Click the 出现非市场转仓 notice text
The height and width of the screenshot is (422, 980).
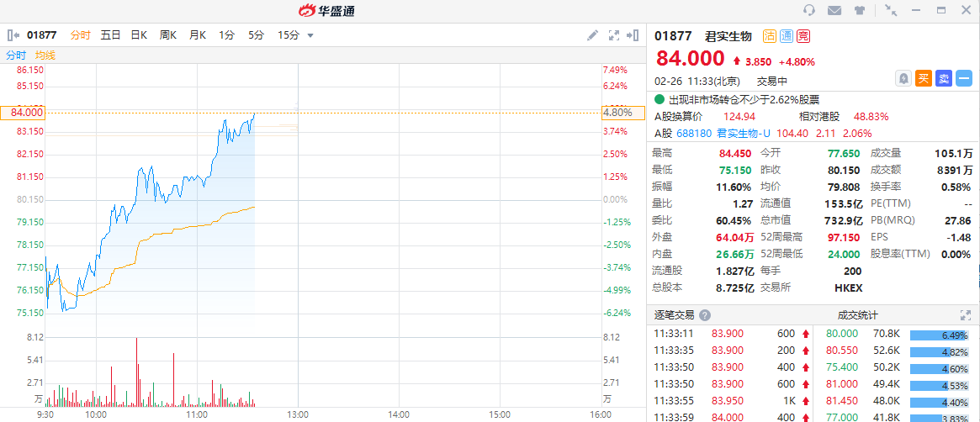[744, 99]
